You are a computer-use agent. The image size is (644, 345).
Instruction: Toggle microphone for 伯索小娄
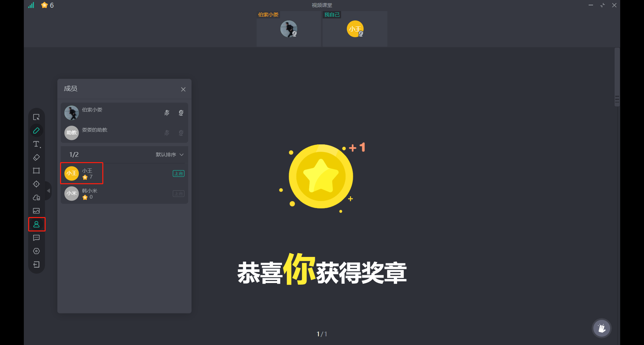click(x=167, y=113)
